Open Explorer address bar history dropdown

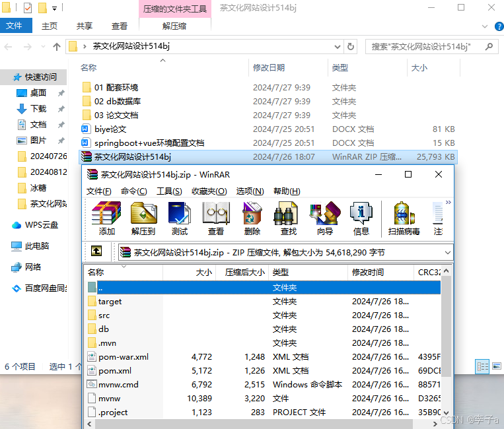[x=337, y=47]
